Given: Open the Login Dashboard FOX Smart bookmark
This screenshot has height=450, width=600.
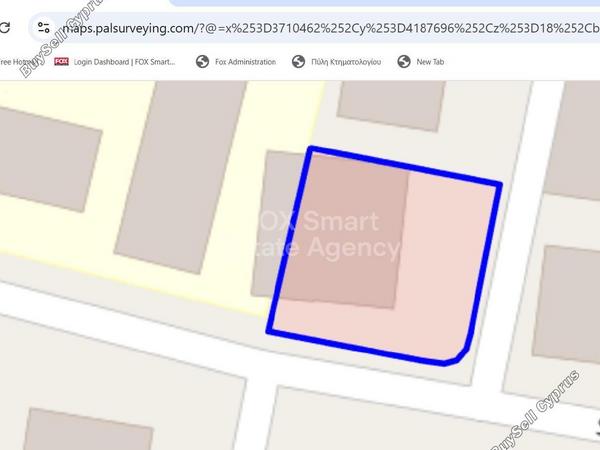Looking at the screenshot, I should 115,62.
